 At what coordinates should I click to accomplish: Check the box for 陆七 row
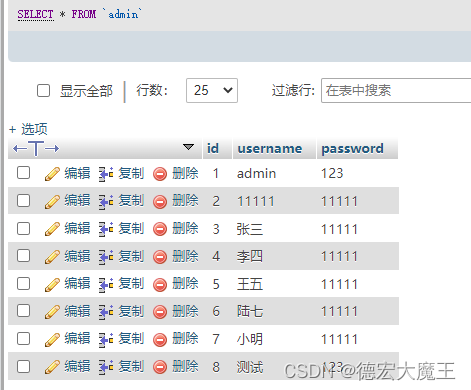(23, 311)
